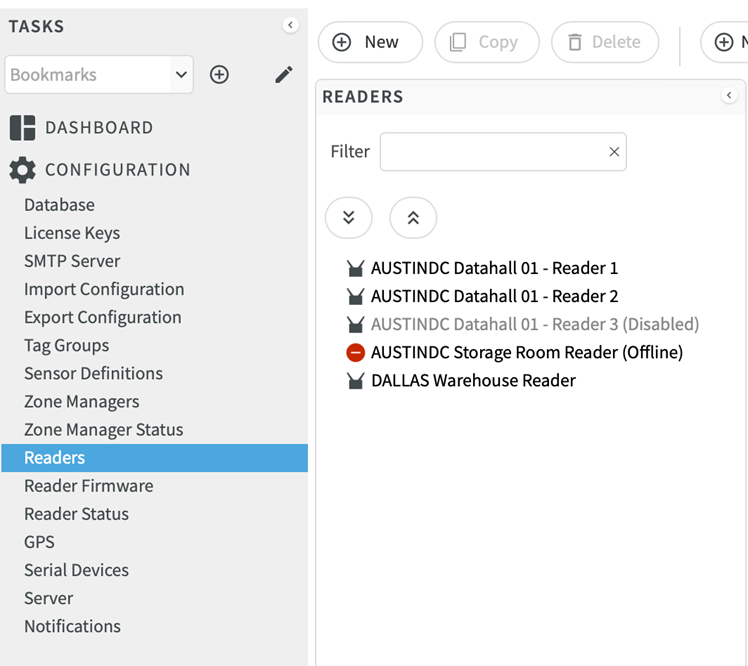Click the add bookmark plus icon
The width and height of the screenshot is (748, 666).
coord(219,75)
